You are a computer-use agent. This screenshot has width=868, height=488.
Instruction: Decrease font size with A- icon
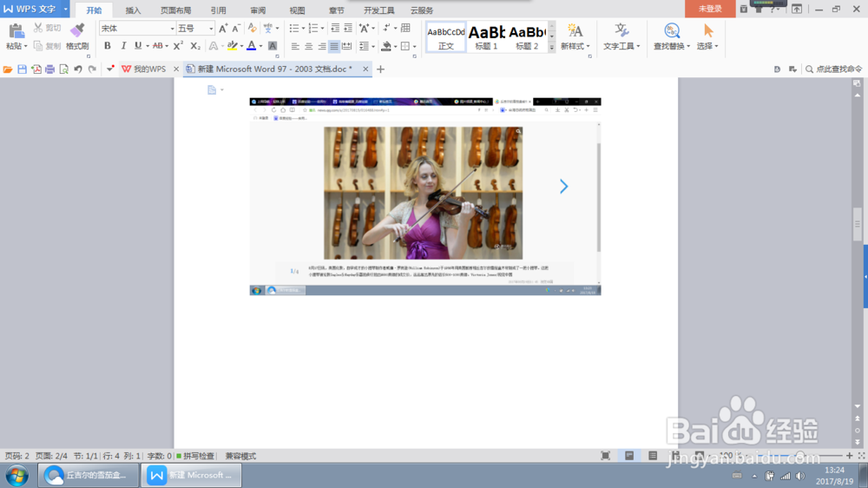point(236,29)
